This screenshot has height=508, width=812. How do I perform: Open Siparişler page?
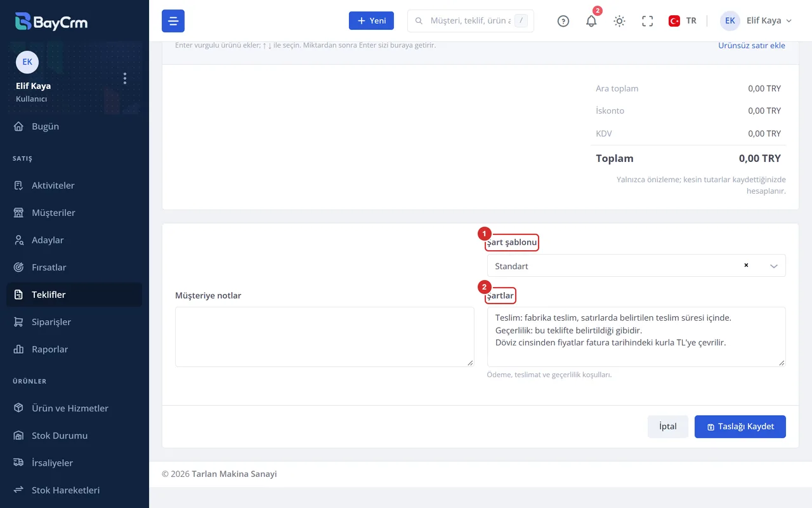click(74, 322)
